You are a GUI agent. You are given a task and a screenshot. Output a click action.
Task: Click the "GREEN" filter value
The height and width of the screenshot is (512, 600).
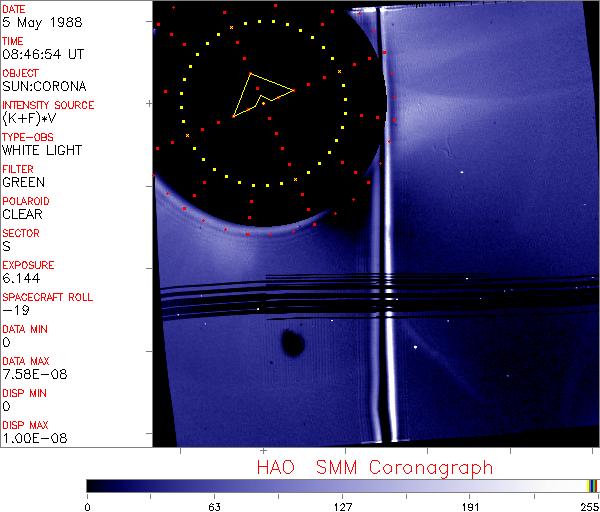coord(24,182)
